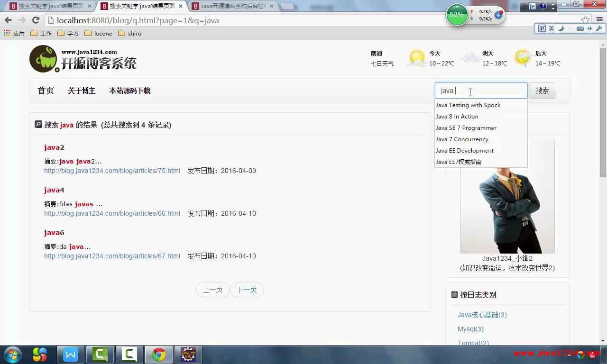Open the java4 result title
The height and width of the screenshot is (364, 607).
click(x=54, y=190)
